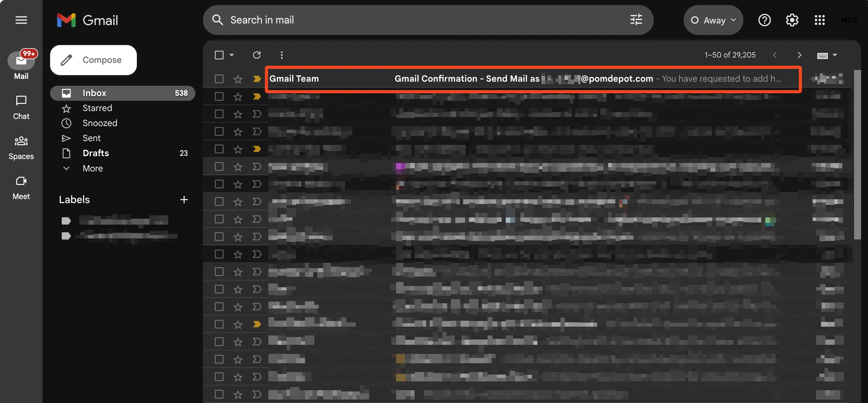This screenshot has height=403, width=868.
Task: Open the account avatar at top right
Action: click(849, 20)
